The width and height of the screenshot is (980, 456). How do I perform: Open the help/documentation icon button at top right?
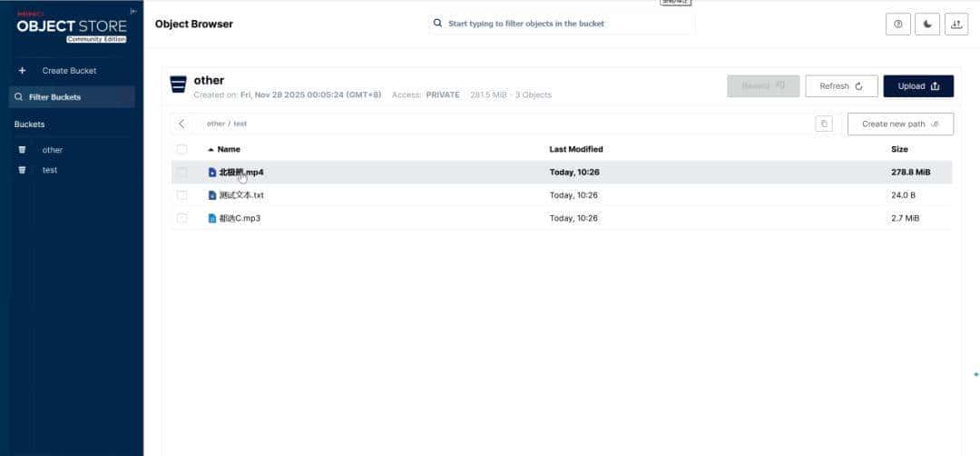898,25
